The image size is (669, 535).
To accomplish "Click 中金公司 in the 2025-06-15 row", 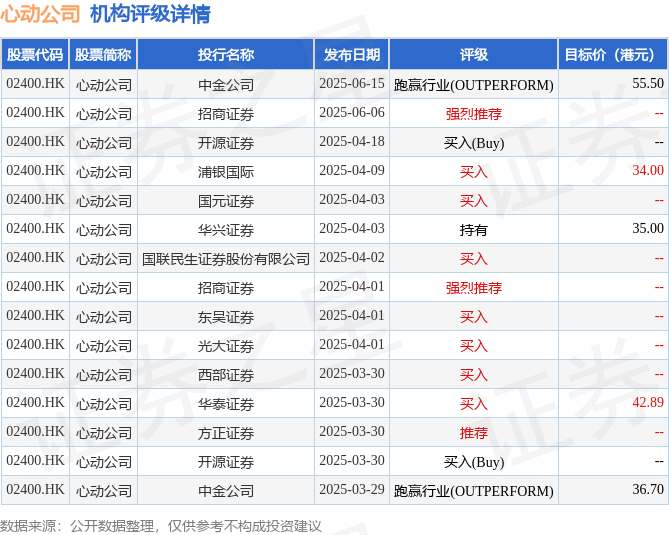I will [226, 84].
